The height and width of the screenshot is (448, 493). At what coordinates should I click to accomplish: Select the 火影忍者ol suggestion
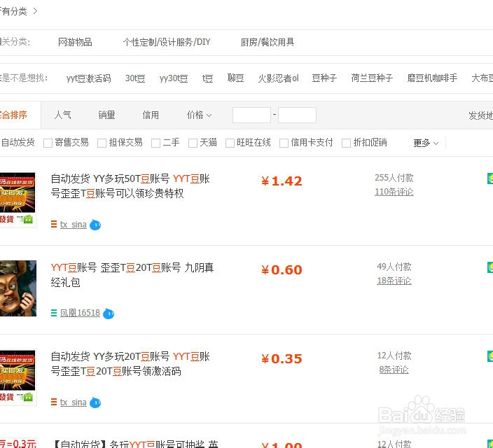tap(278, 78)
